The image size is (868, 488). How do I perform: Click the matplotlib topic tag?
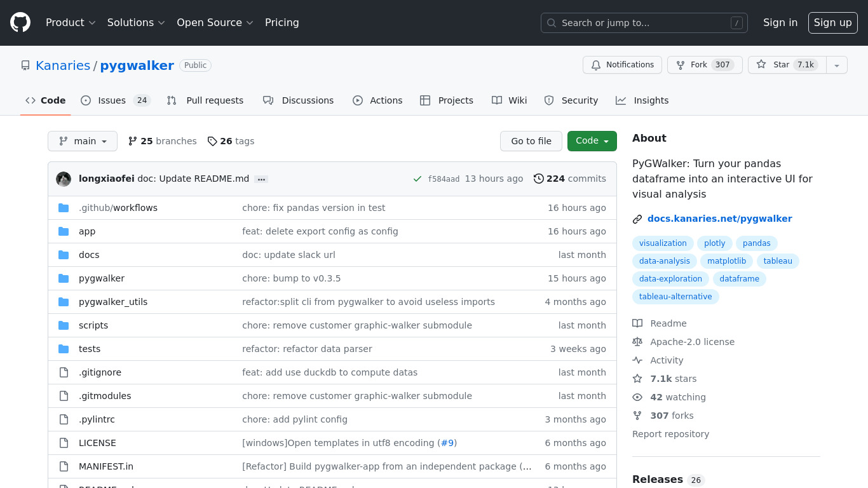point(727,261)
